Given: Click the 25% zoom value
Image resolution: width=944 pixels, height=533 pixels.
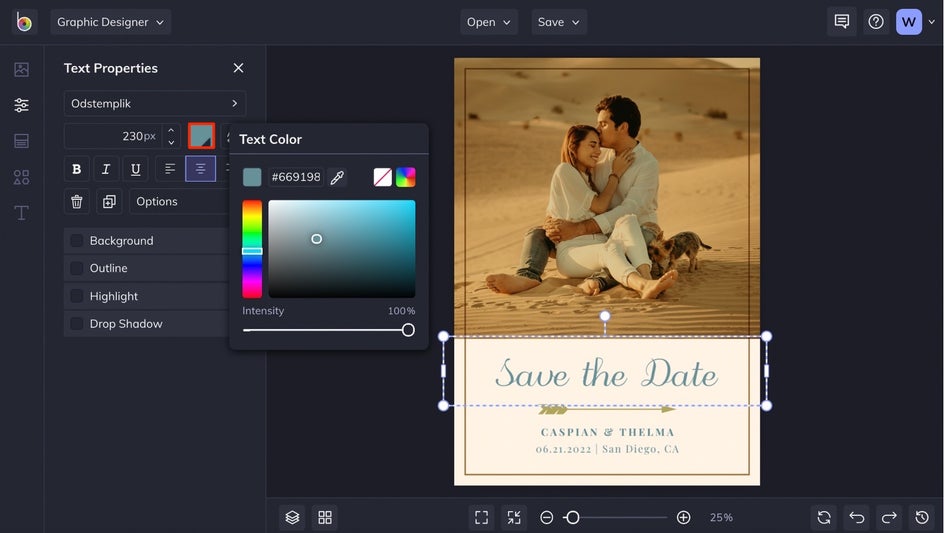Looking at the screenshot, I should pyautogui.click(x=721, y=517).
